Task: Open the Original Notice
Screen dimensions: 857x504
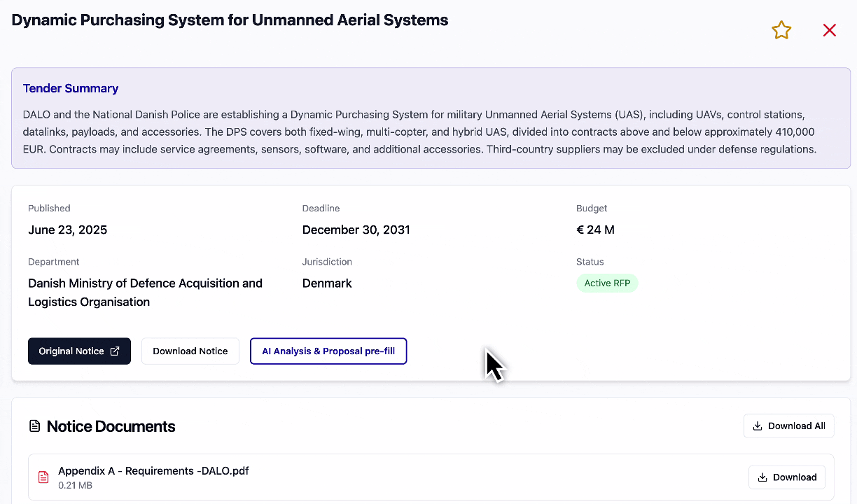Action: 71,351
